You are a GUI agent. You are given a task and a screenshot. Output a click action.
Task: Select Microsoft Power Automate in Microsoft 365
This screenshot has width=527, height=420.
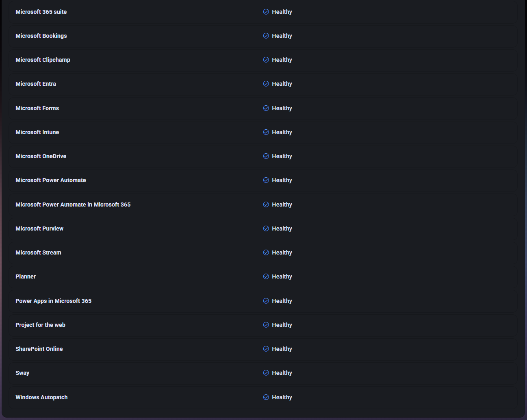point(73,205)
